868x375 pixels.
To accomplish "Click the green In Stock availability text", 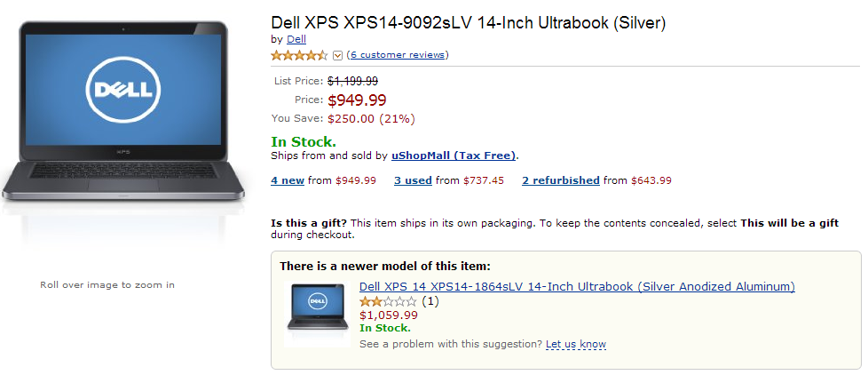I will point(304,141).
